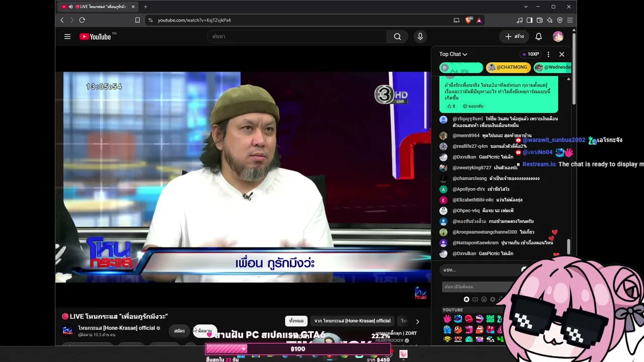Bookmark this page

point(137,20)
